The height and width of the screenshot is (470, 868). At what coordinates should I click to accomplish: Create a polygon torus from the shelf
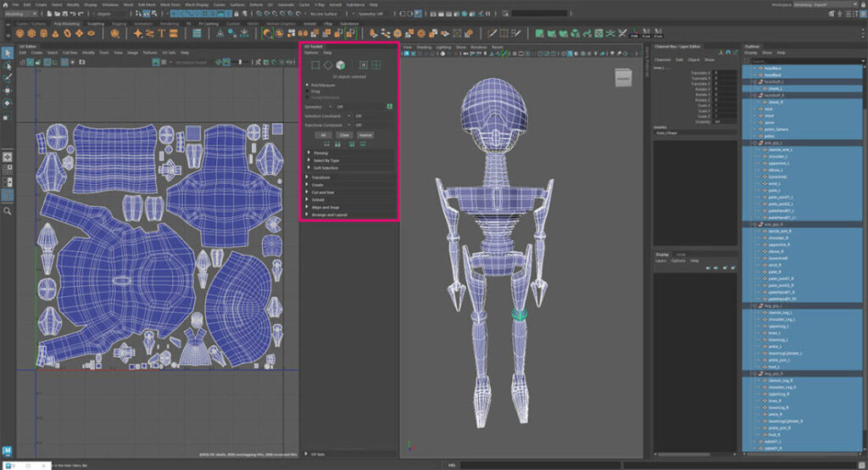67,34
